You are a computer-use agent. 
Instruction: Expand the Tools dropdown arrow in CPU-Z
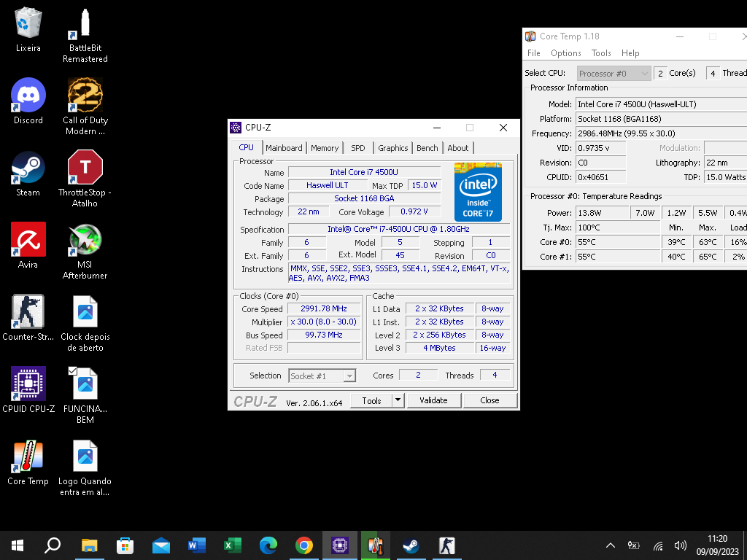398,400
